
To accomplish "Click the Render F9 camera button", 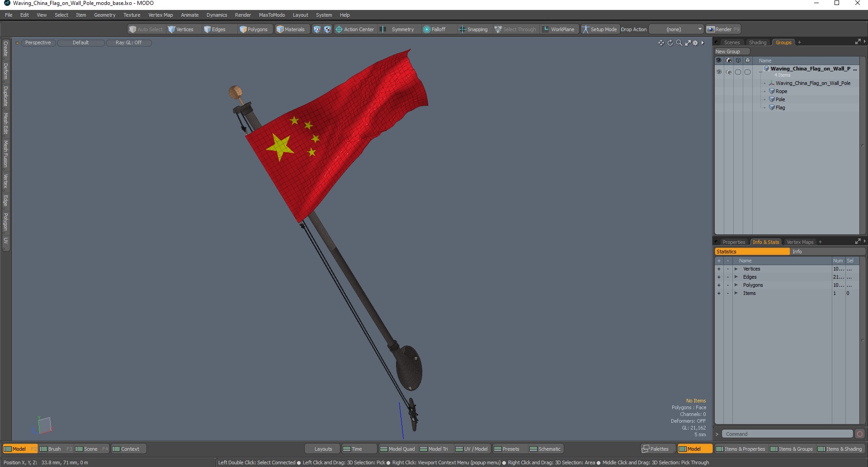I will 723,29.
